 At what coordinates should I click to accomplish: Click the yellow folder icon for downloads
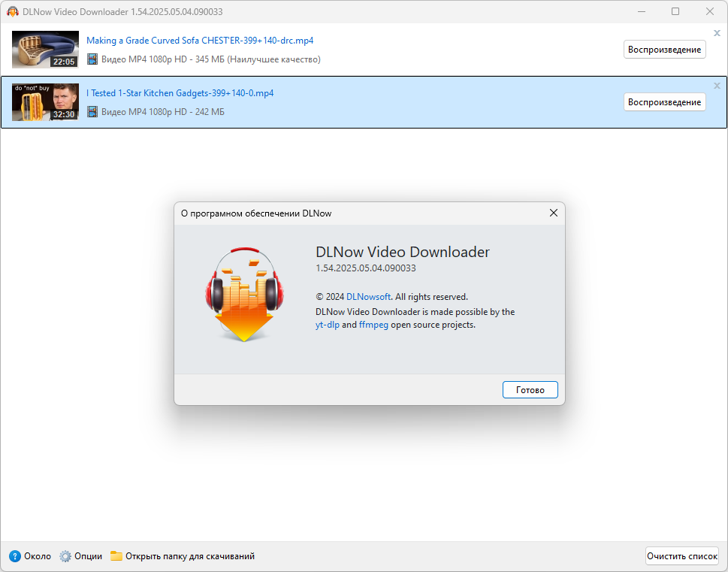point(116,555)
